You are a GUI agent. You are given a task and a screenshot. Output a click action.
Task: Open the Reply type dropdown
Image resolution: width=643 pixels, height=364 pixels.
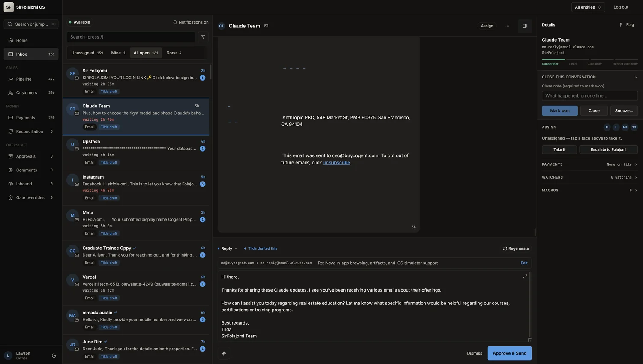pos(227,248)
